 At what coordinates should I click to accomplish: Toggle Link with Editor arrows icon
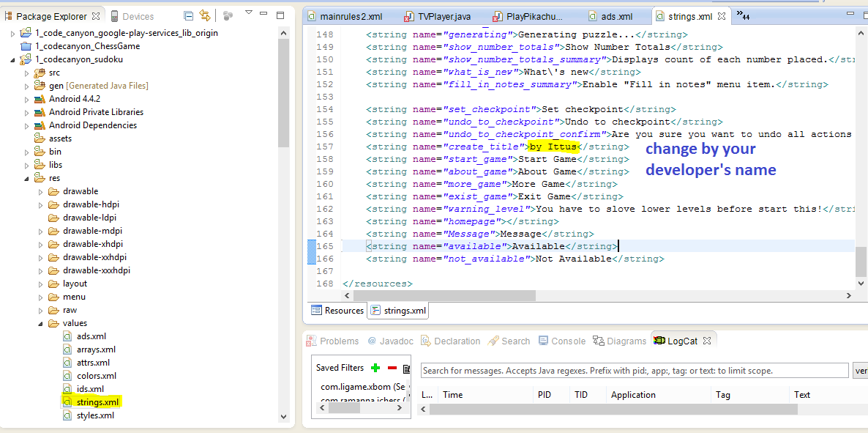[204, 16]
